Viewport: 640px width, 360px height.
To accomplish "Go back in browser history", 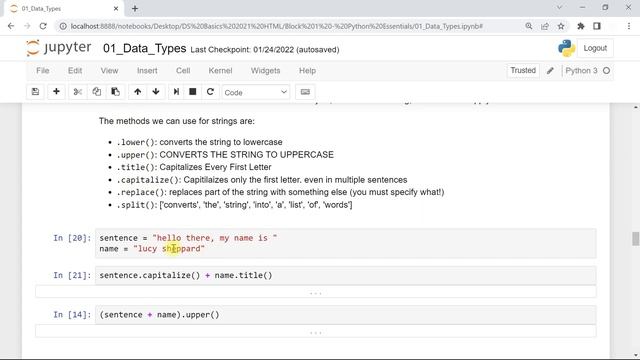I will click(11, 26).
